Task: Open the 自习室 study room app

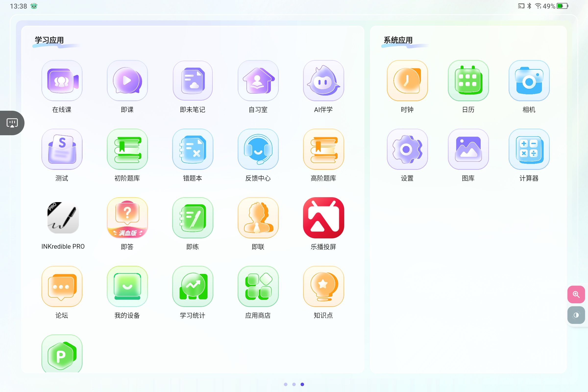Action: pos(258,81)
